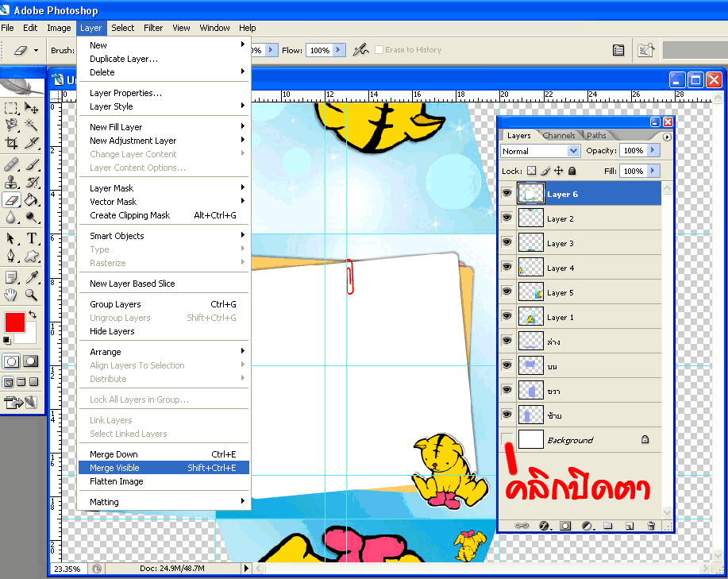This screenshot has width=728, height=579.
Task: Open the Filter menu
Action: [153, 28]
